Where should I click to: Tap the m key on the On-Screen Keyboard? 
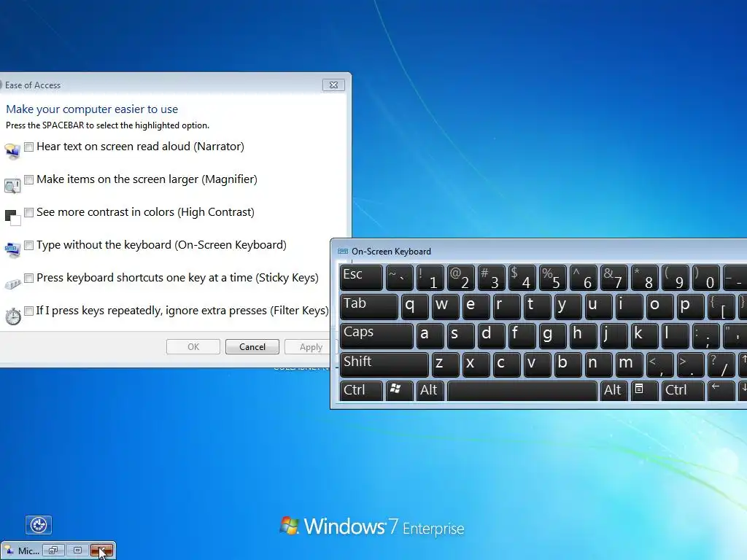pyautogui.click(x=629, y=365)
